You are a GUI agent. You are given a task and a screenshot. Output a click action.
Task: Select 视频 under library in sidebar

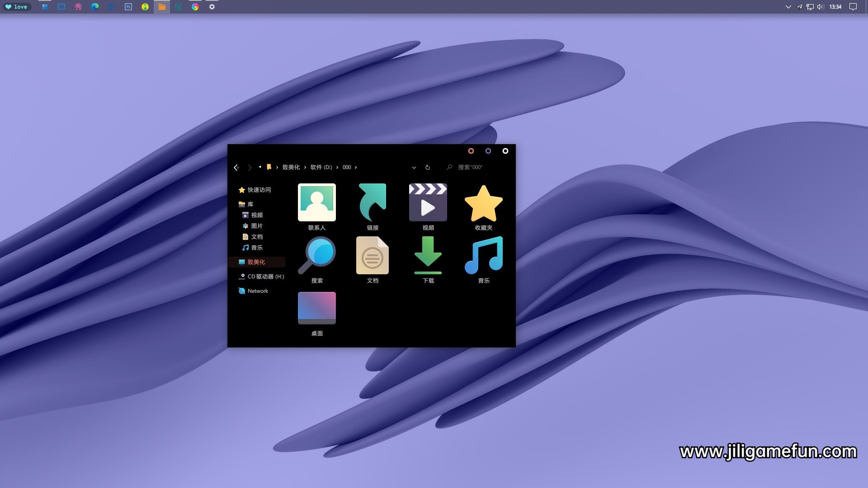tap(252, 215)
